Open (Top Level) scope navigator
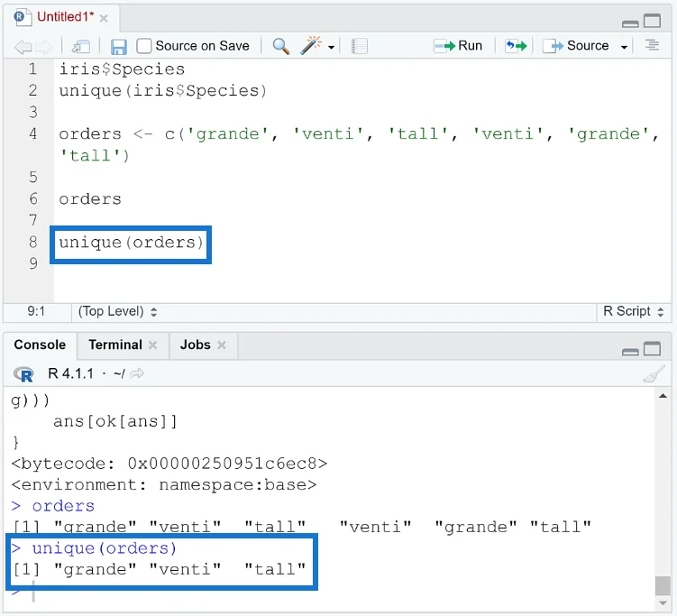677x616 pixels. click(117, 311)
